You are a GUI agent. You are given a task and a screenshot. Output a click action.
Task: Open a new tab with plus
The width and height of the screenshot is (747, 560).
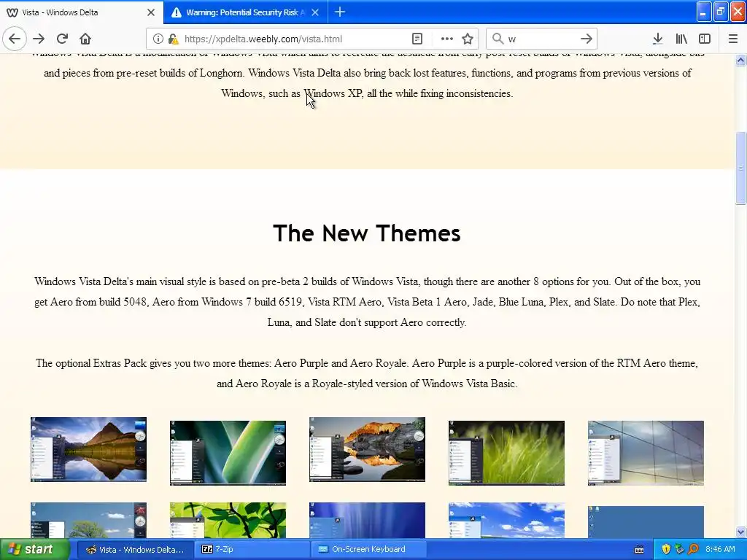click(340, 12)
